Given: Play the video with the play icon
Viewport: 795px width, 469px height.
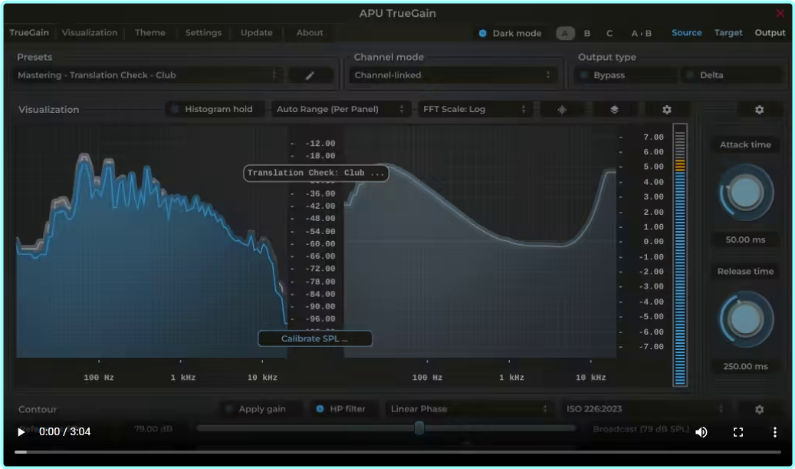Looking at the screenshot, I should [x=21, y=432].
